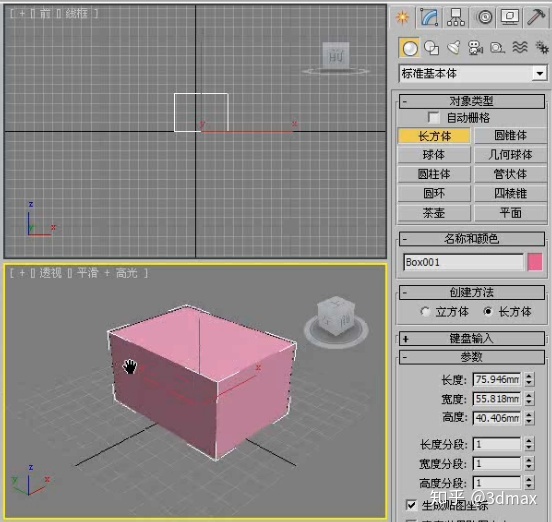Click the 长方体 box button
Viewport: 552px width, 522px height.
[x=434, y=136]
